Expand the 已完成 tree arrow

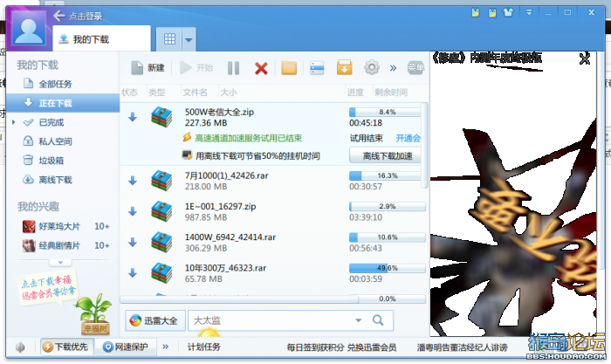pos(14,122)
